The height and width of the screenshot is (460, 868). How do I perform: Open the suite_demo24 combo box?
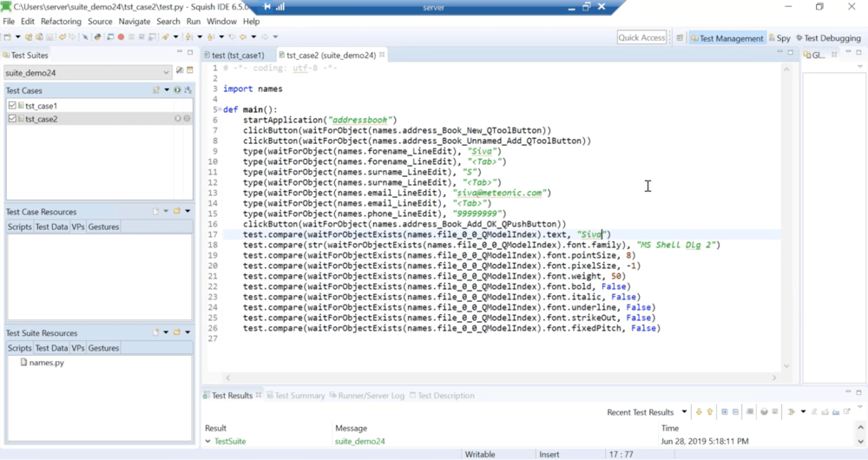point(88,73)
